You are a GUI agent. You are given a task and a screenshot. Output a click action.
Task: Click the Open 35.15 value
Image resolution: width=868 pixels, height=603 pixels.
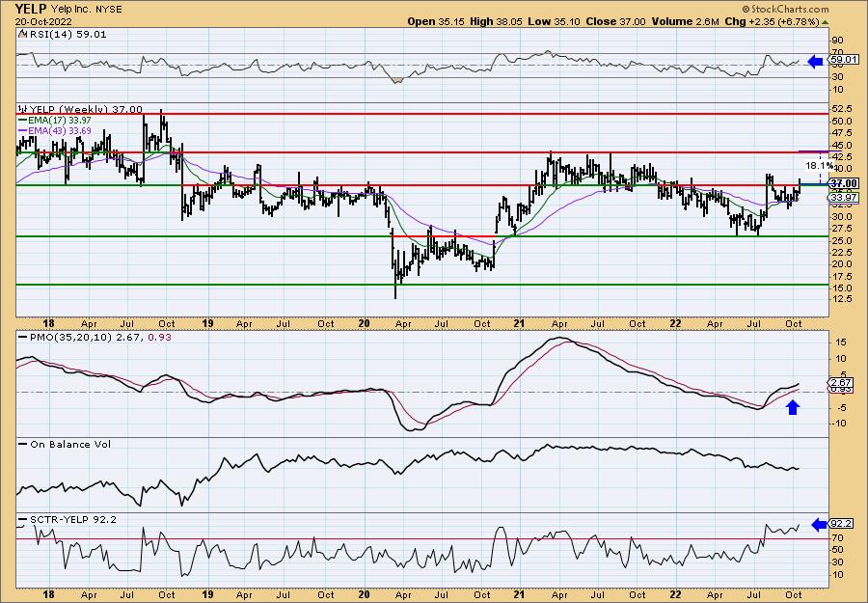click(436, 21)
